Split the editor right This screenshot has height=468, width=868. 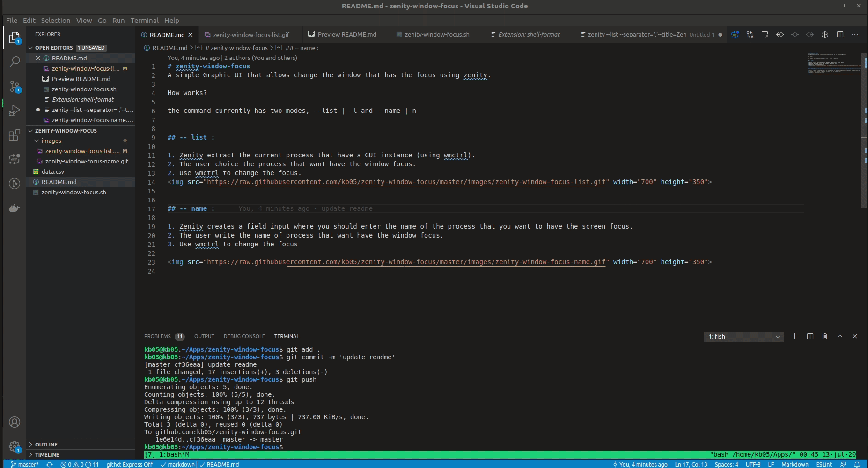pyautogui.click(x=840, y=35)
